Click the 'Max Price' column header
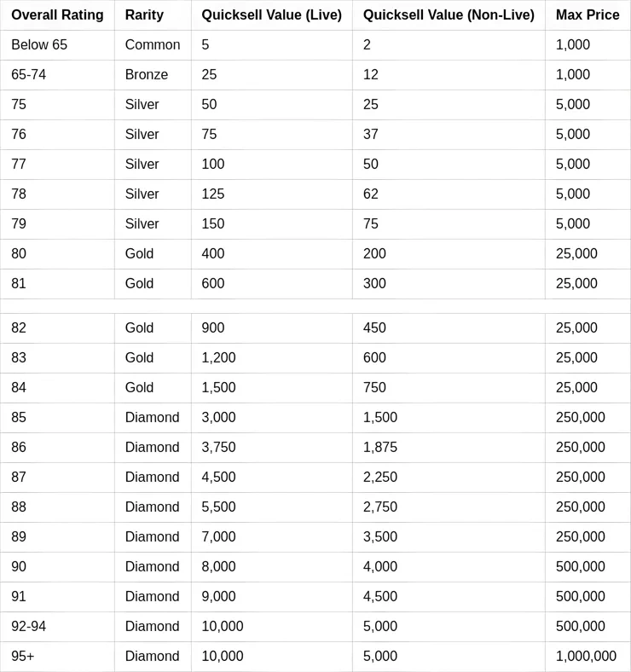631x672 pixels. 588,15
